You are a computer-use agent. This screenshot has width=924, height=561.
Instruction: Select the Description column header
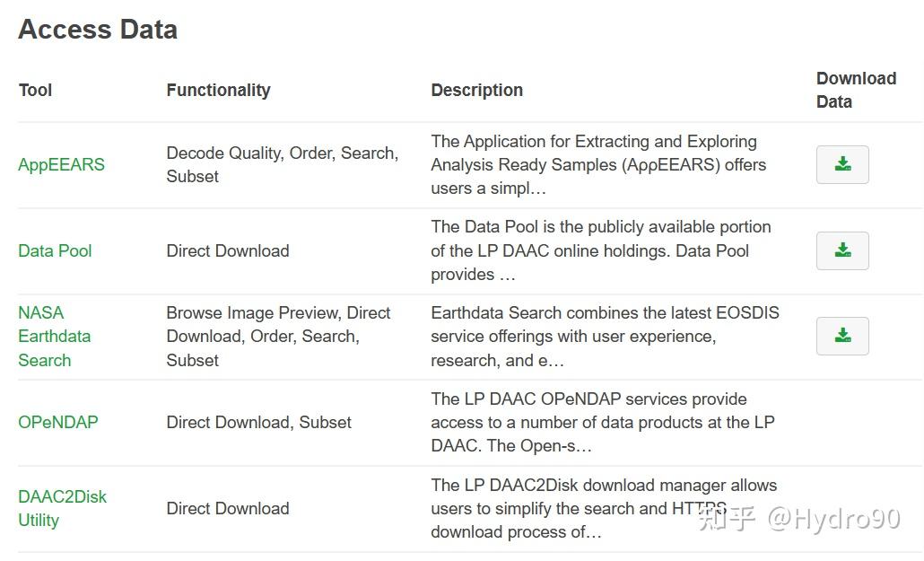(476, 90)
